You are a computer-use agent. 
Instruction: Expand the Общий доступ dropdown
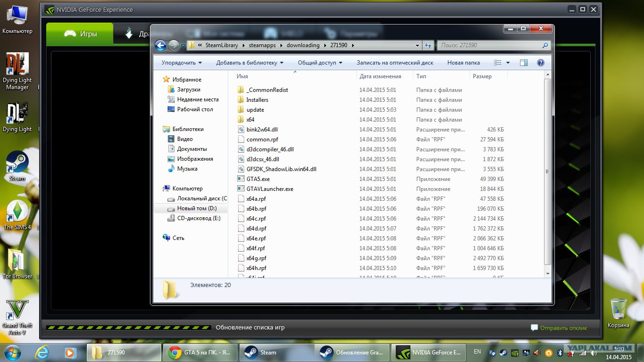(x=320, y=63)
